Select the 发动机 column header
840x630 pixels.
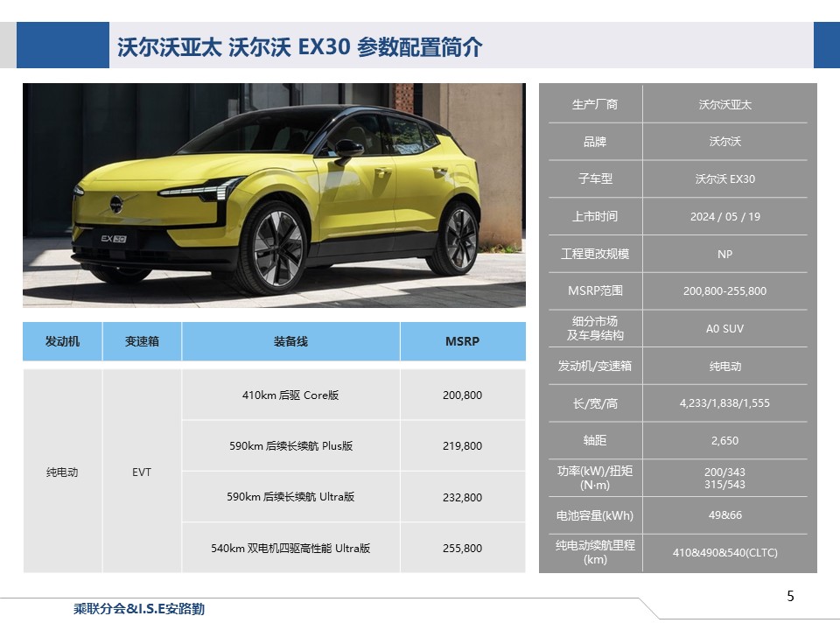coord(62,341)
